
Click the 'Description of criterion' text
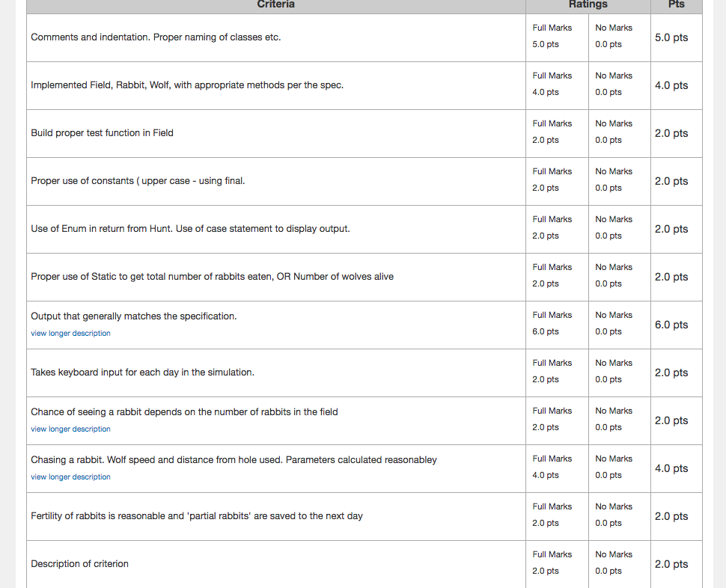point(79,564)
